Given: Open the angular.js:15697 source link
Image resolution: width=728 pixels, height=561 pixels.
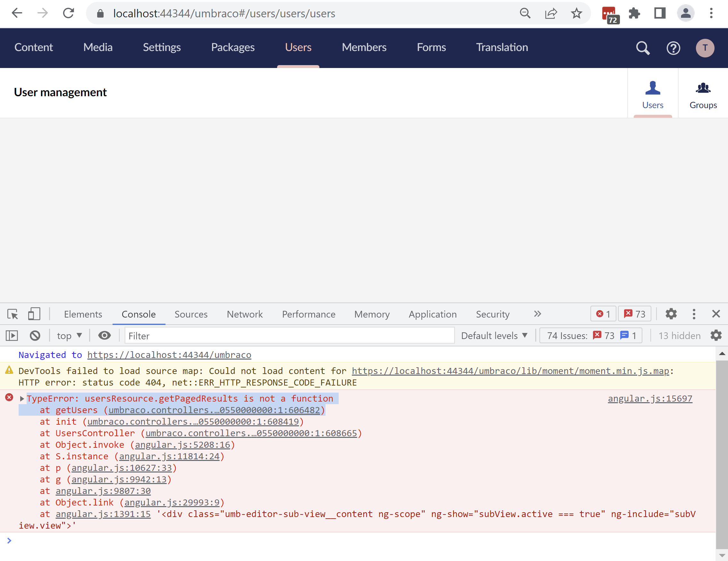Looking at the screenshot, I should click(650, 398).
